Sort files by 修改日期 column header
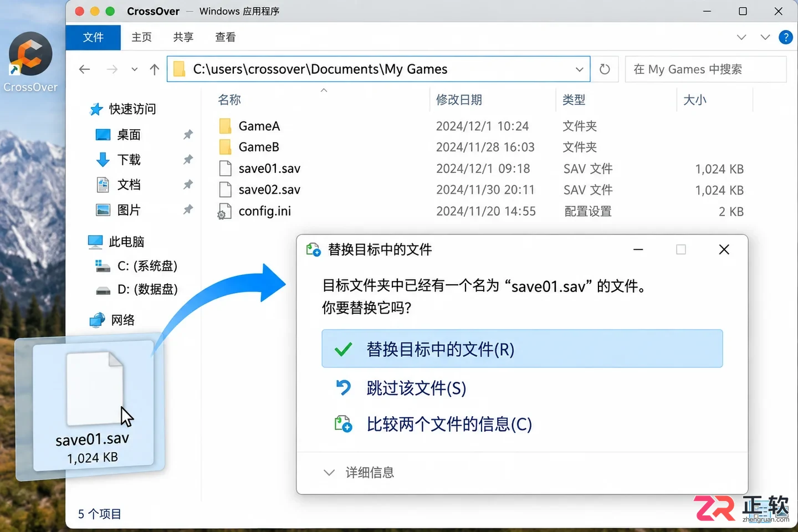The width and height of the screenshot is (798, 532). (459, 100)
